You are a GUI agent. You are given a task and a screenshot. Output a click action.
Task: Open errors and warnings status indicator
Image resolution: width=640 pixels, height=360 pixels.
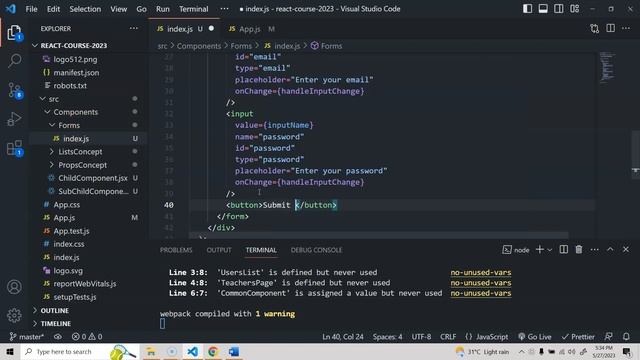[87, 337]
